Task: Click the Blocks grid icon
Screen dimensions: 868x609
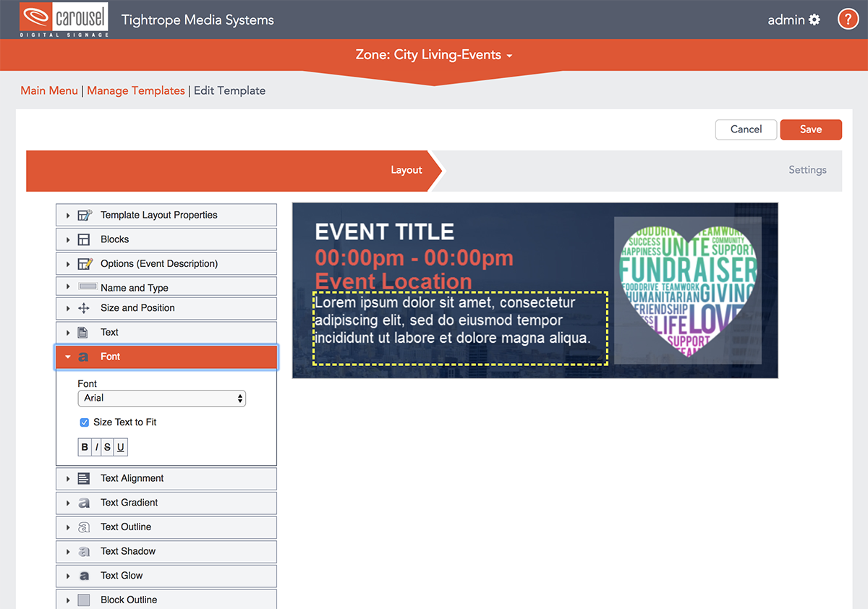Action: (85, 239)
